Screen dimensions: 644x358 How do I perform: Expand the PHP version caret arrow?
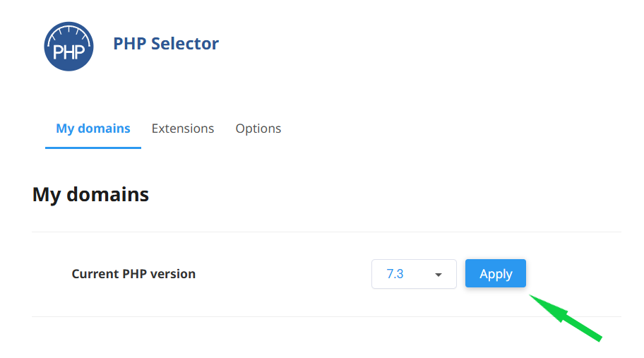pos(439,275)
